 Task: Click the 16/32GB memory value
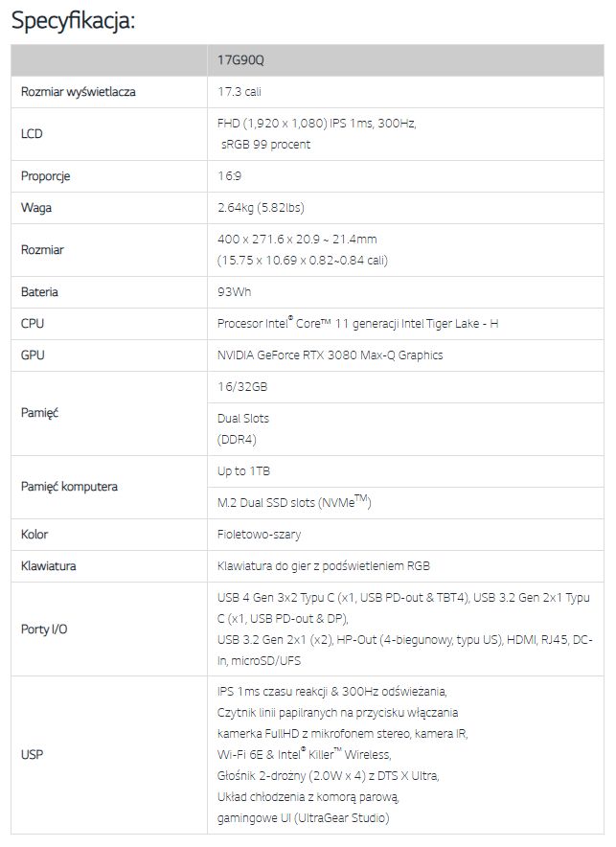243,387
